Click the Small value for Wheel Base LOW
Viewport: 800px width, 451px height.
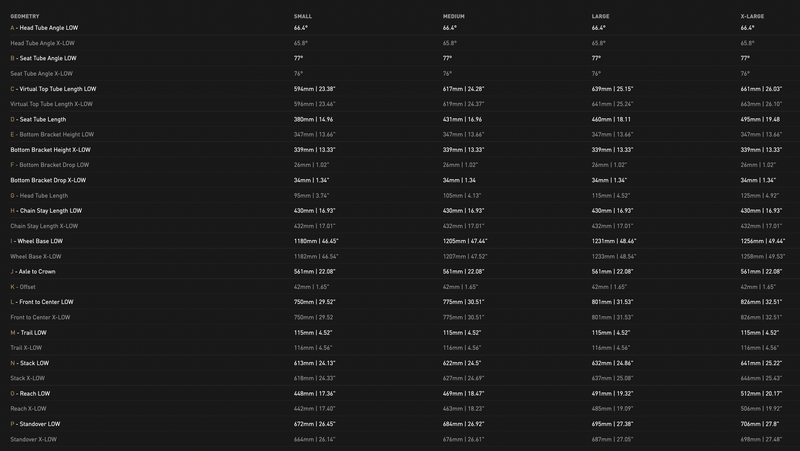pos(315,241)
